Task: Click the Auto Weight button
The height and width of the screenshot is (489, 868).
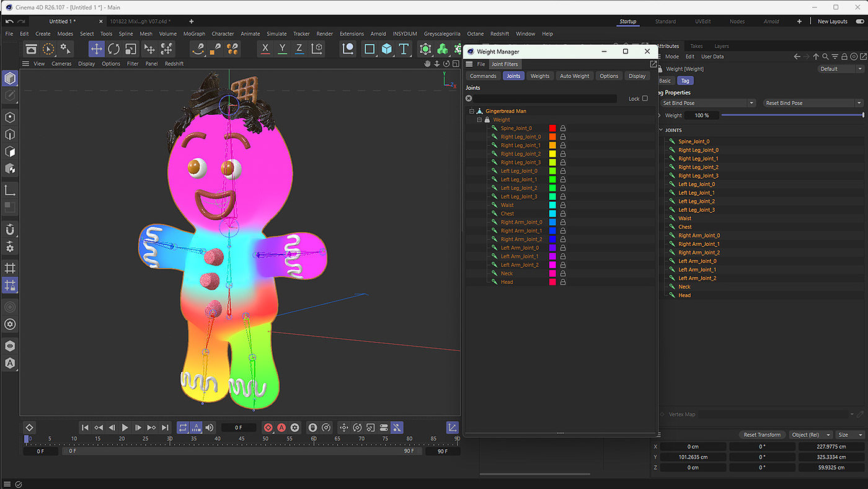Action: click(x=574, y=76)
